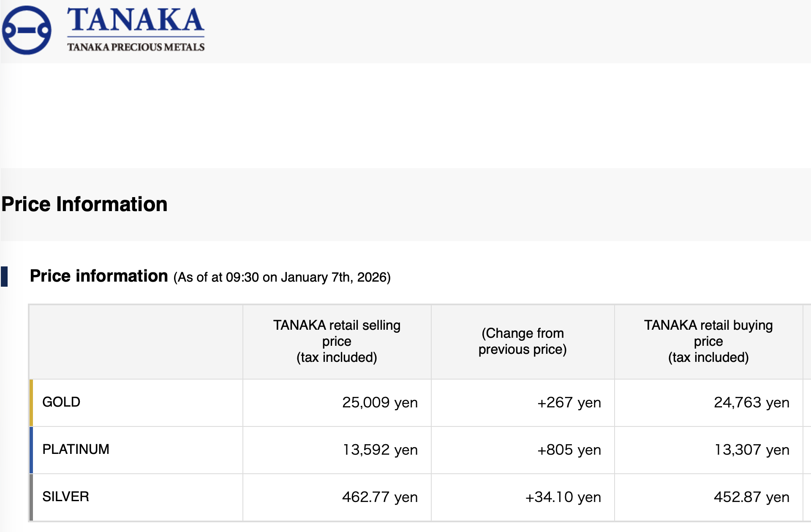Click the gold color bar beside GOLD
This screenshot has width=811, height=532.
pos(31,402)
